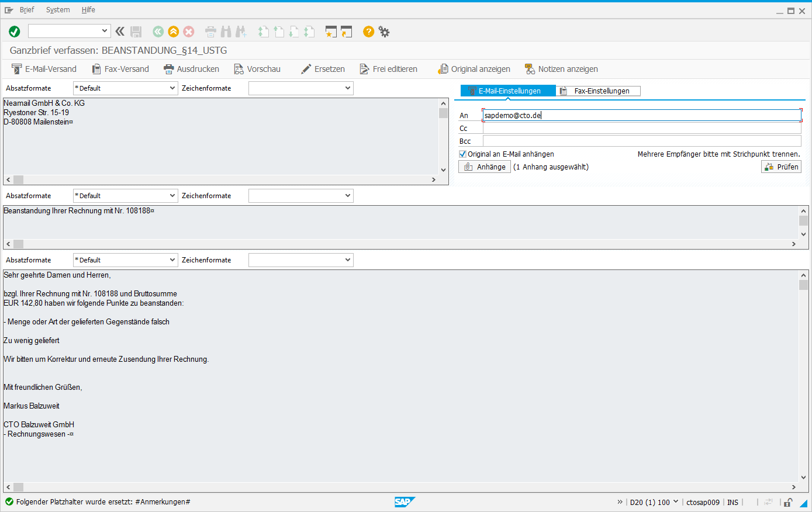The height and width of the screenshot is (512, 812).
Task: Click the red Cancel icon
Action: [188, 32]
